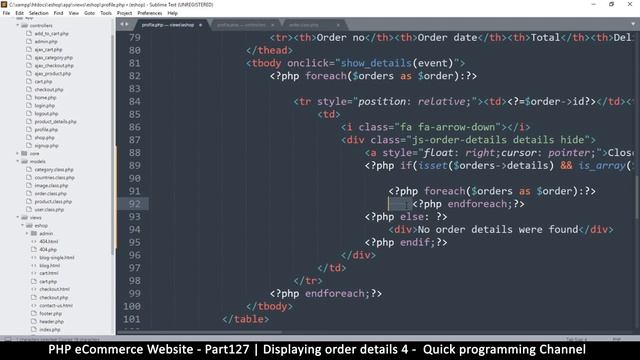This screenshot has height=360, width=640.
Task: Open contact-us.html file
Action: (56, 305)
